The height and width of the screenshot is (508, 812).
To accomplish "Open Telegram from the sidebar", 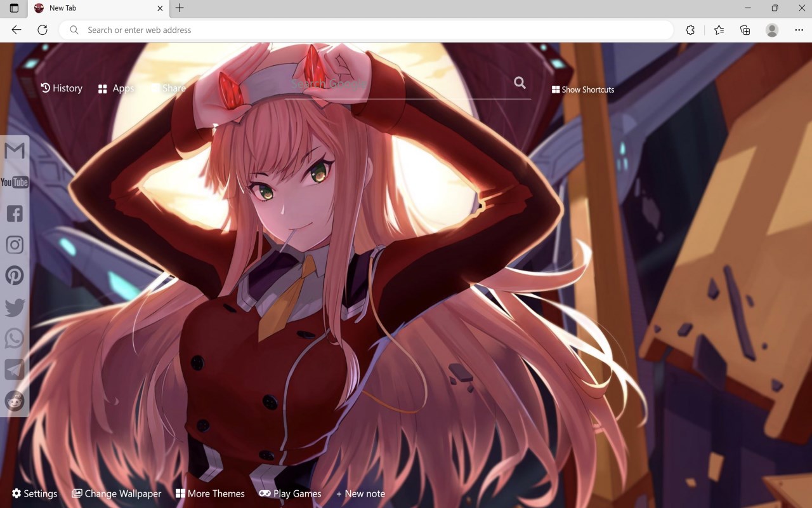I will [15, 370].
